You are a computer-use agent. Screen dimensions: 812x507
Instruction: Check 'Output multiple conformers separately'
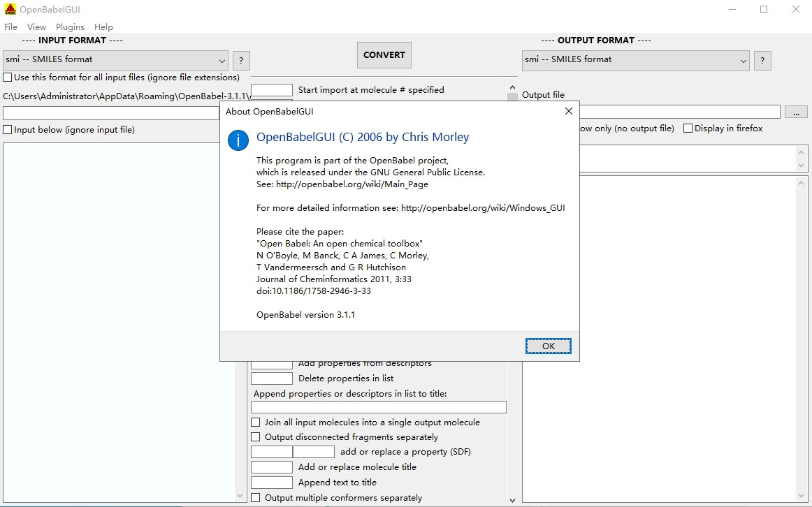coord(255,498)
